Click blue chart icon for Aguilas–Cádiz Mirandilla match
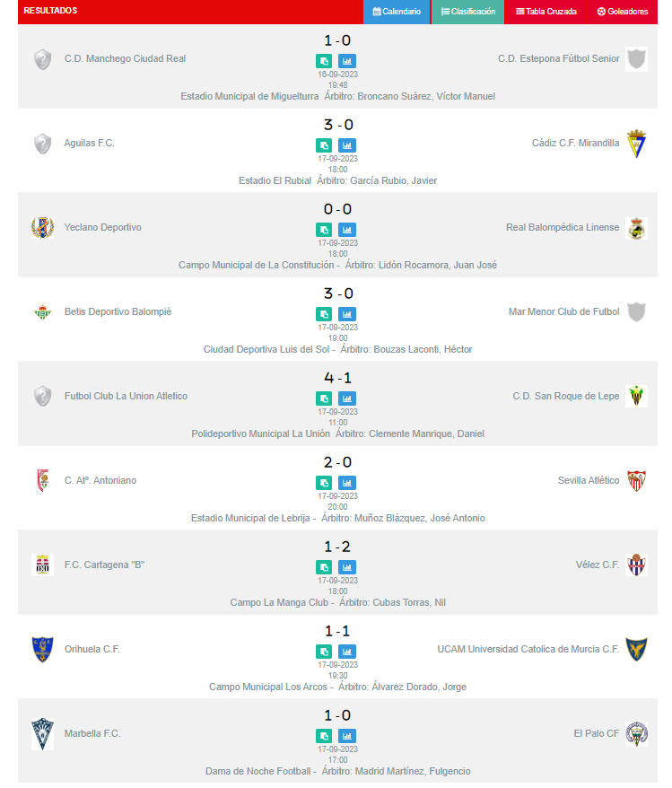The height and width of the screenshot is (788, 672). click(x=347, y=145)
